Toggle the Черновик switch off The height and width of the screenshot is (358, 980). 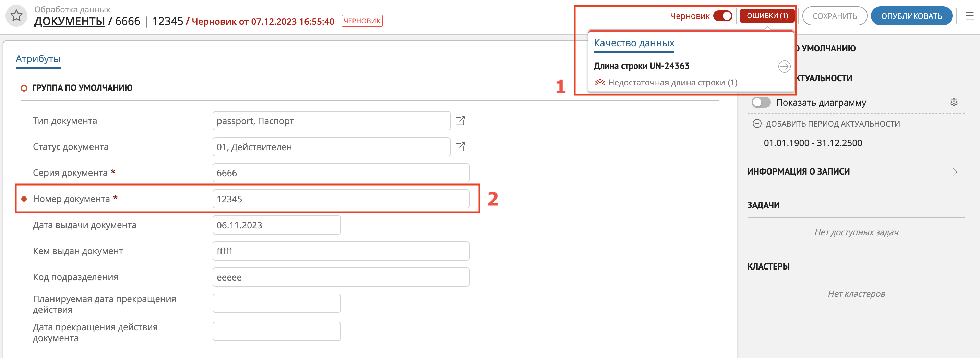(x=722, y=16)
